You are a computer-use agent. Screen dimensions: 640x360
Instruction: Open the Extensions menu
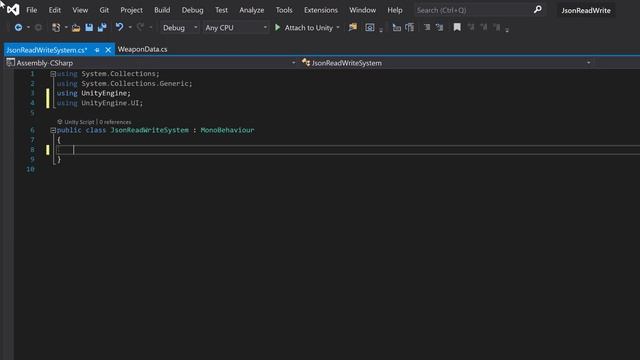point(321,10)
